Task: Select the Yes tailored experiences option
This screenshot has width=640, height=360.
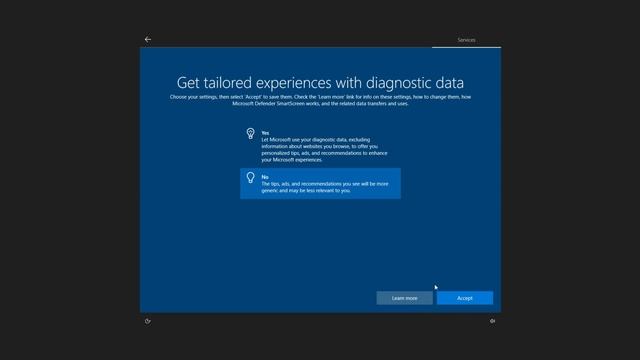Action: [x=320, y=146]
